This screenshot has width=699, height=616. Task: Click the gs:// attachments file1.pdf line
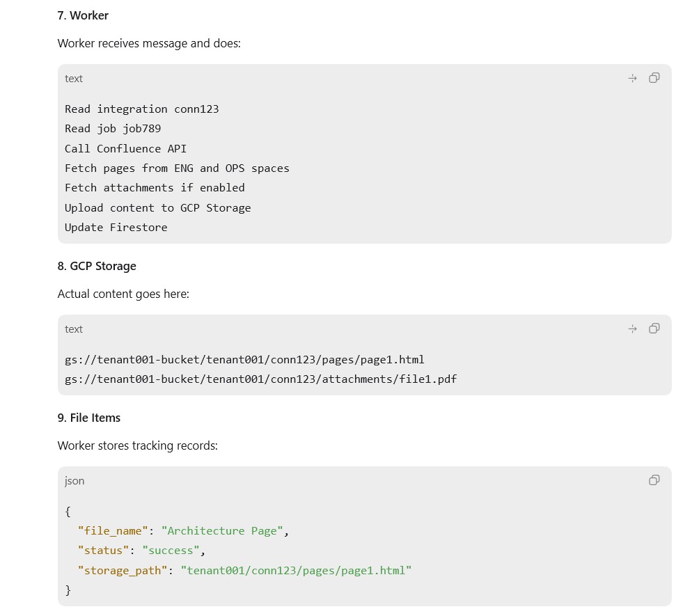coord(261,379)
